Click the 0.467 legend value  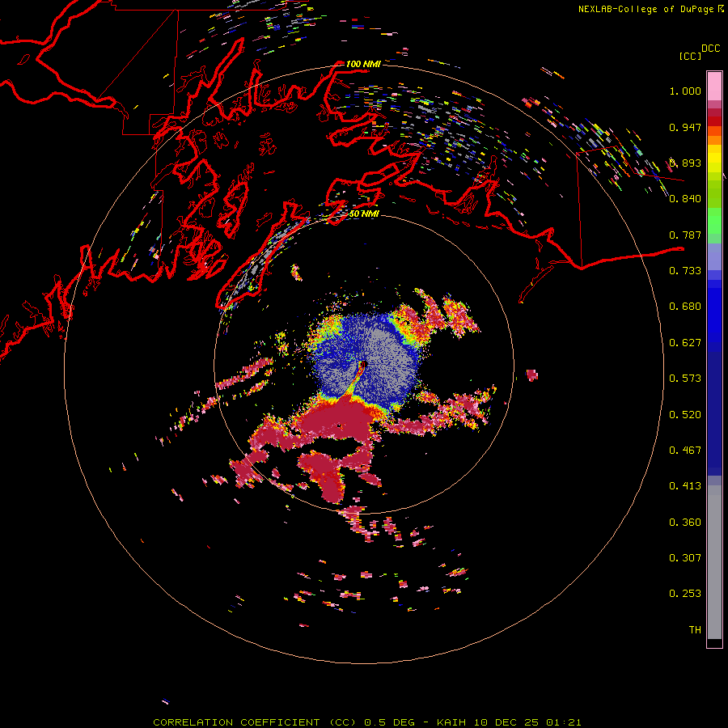[x=685, y=451]
